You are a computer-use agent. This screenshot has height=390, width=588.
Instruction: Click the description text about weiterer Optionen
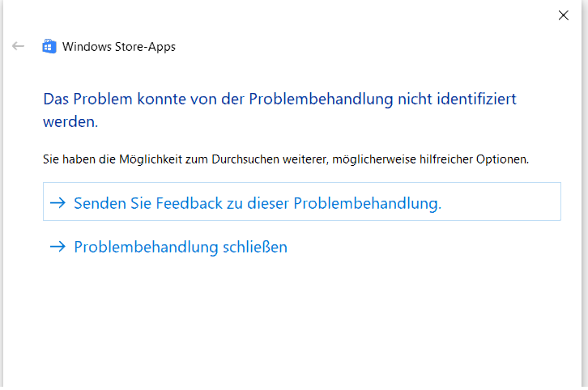pyautogui.click(x=286, y=159)
